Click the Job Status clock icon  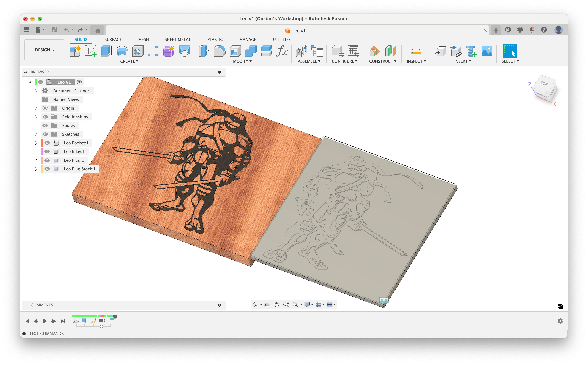click(x=520, y=30)
